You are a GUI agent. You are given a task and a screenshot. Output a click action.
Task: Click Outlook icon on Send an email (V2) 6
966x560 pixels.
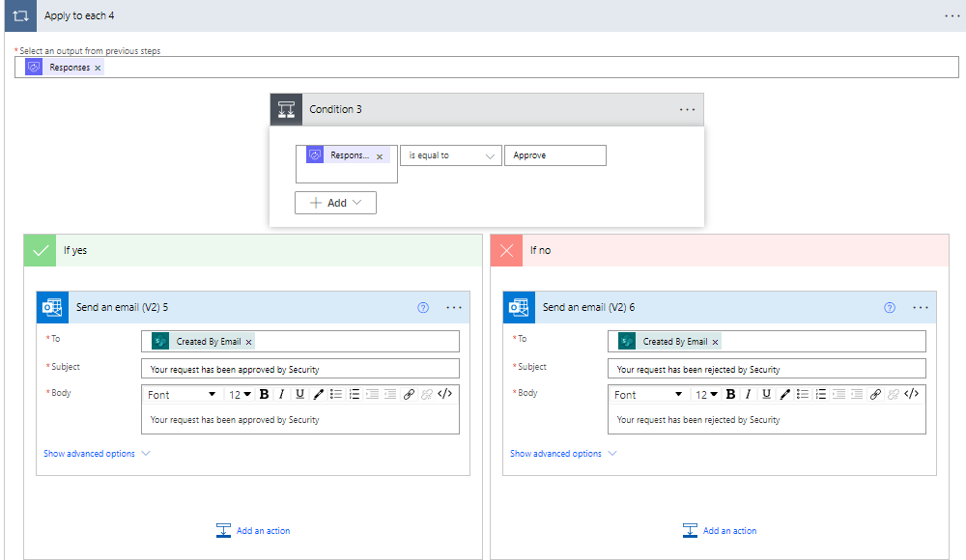[x=519, y=307]
